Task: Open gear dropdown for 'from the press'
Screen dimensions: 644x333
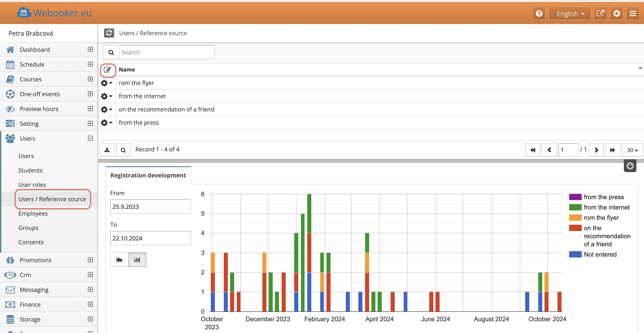Action: tap(107, 123)
